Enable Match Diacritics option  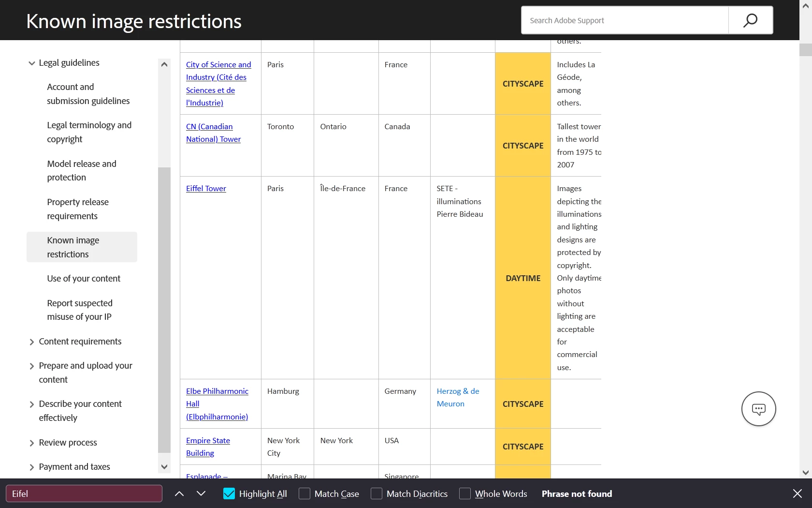(x=377, y=493)
